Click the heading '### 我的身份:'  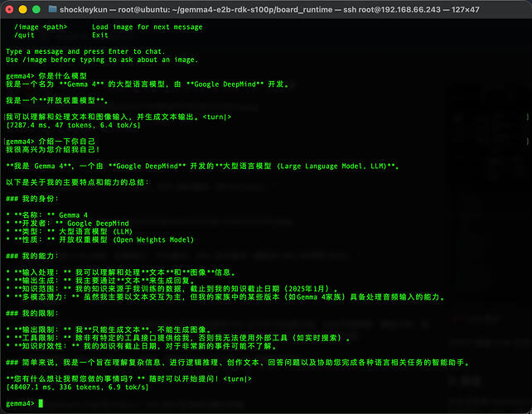(x=32, y=199)
